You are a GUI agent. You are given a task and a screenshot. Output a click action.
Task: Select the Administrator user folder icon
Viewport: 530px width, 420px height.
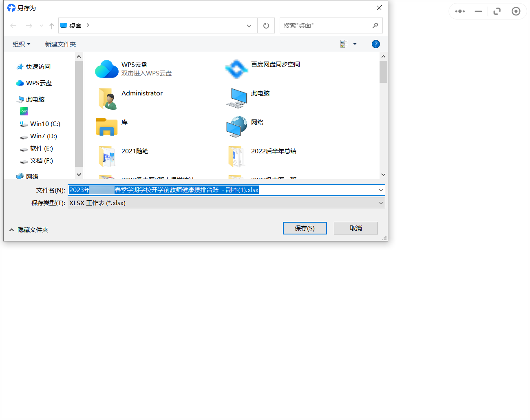point(107,98)
